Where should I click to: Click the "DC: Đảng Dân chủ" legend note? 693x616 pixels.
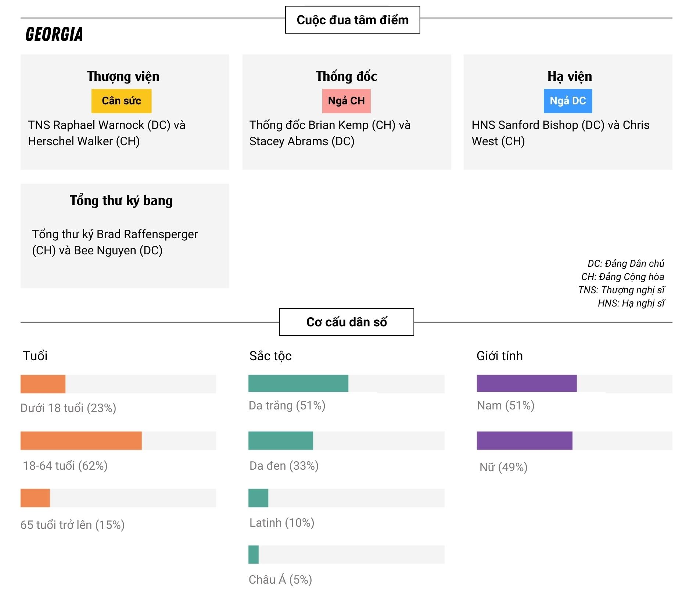coord(626,264)
